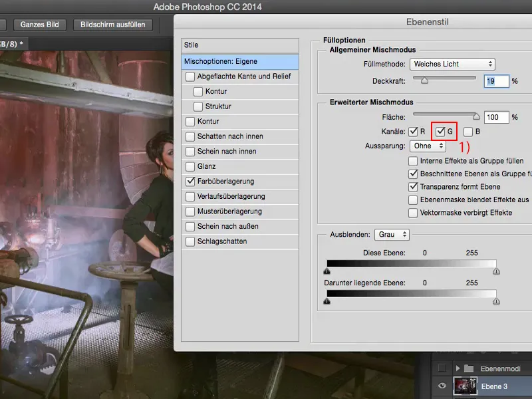The width and height of the screenshot is (532, 399).
Task: Enable Interne Effekte als Gruppe füllen
Action: pyautogui.click(x=413, y=161)
